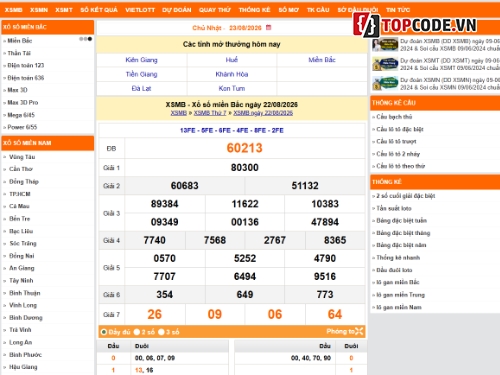Open the THỐNG KÊ menu
This screenshot has height=375, width=500.
(254, 10)
